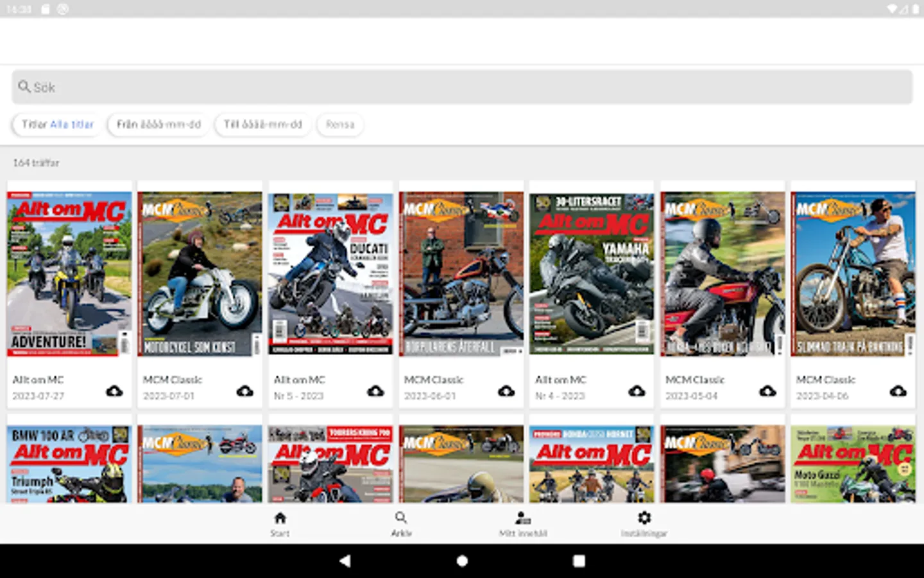Open Allt om MC Ducati cover Nr 5
Viewport: 924px width, 578px height.
(x=330, y=274)
